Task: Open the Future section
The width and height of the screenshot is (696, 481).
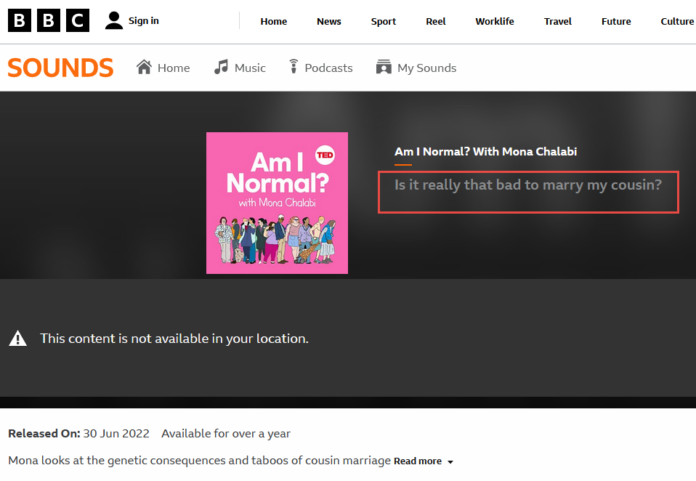Action: click(x=616, y=21)
